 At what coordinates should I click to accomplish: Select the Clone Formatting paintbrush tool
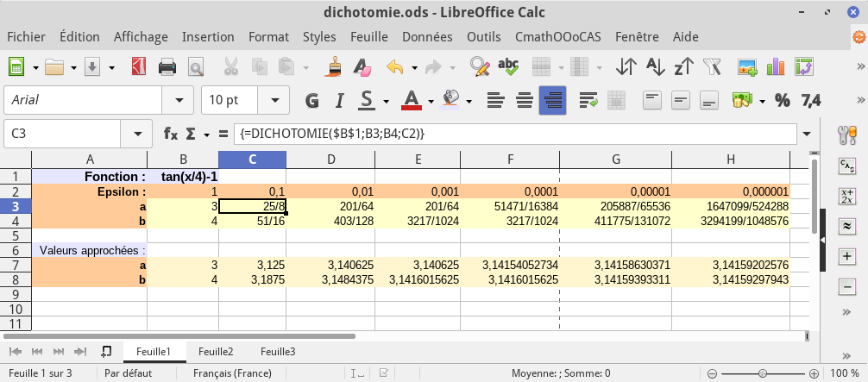point(334,67)
